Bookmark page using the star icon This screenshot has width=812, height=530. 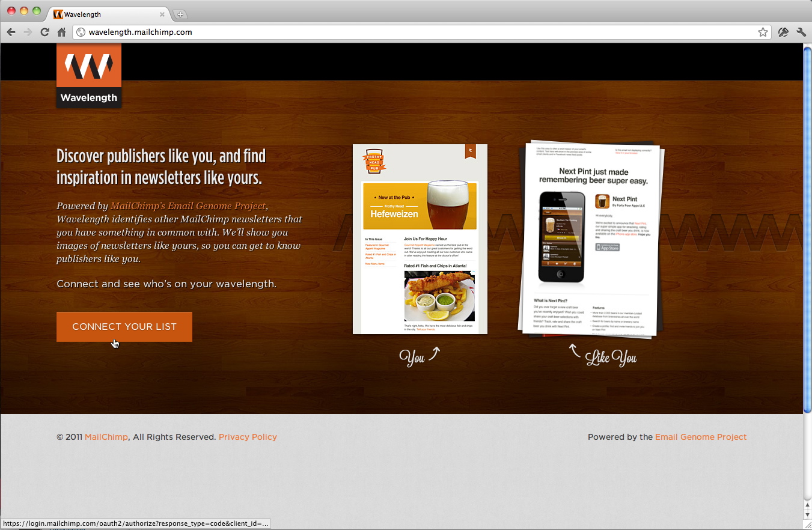click(x=763, y=32)
